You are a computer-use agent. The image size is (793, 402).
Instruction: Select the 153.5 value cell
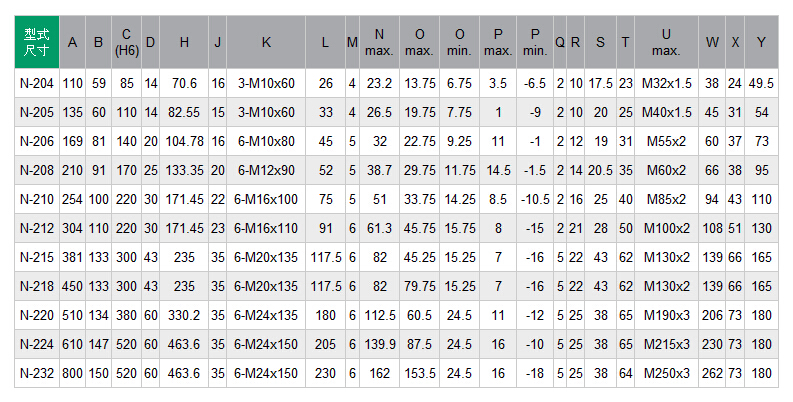[420, 373]
